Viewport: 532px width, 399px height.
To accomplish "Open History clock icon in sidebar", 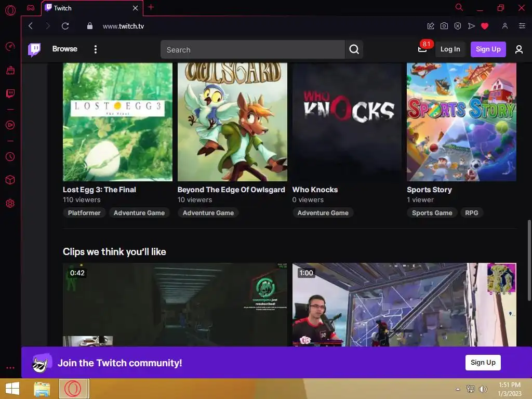I will tap(10, 157).
